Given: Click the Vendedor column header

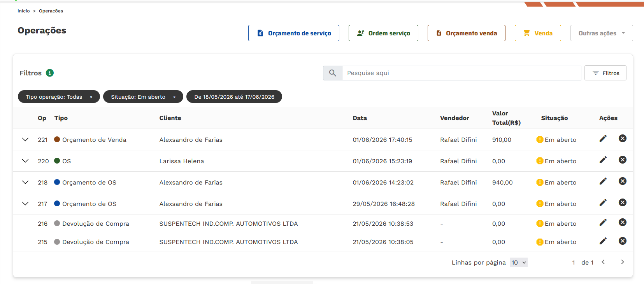Looking at the screenshot, I should pos(454,118).
